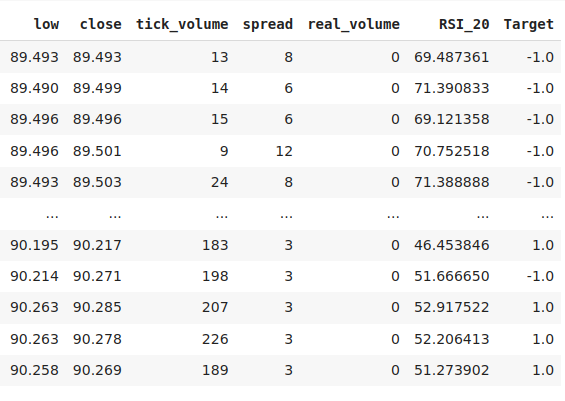This screenshot has height=401, width=565.
Task: Select tick_volume value 189
Action: tap(215, 370)
